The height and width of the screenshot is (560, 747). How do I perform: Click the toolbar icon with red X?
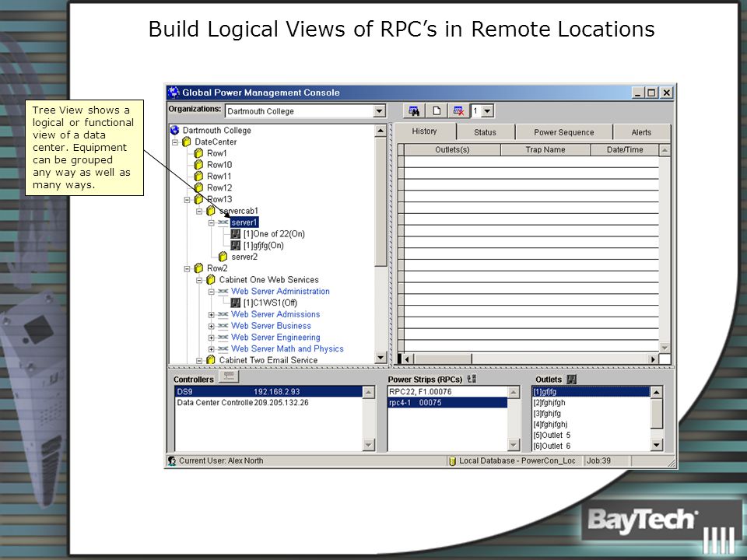pos(459,111)
